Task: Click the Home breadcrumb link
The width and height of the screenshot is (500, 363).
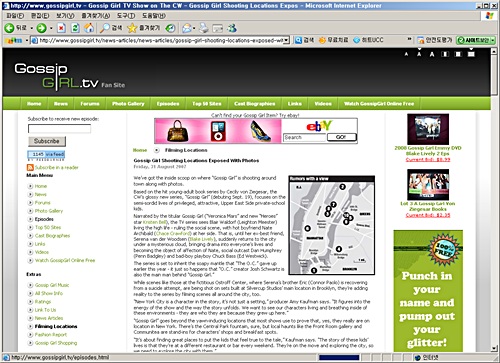Action: point(140,150)
